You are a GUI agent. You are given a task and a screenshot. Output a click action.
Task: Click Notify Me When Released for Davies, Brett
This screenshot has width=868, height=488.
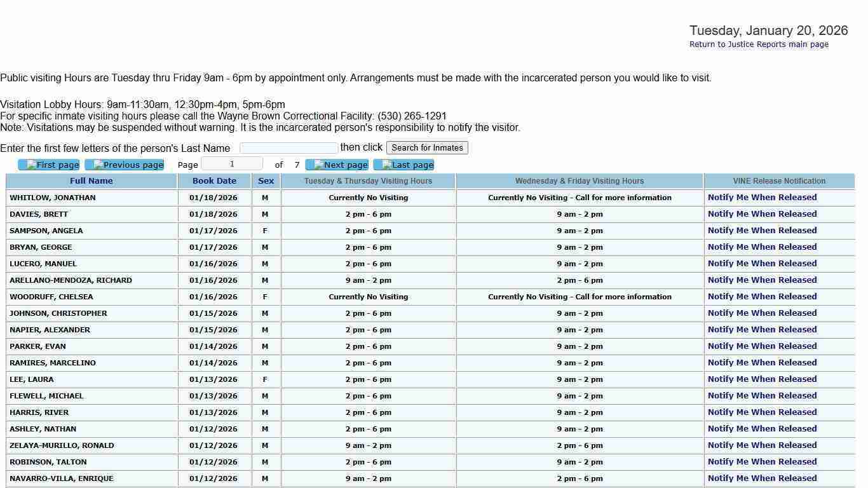[762, 214]
